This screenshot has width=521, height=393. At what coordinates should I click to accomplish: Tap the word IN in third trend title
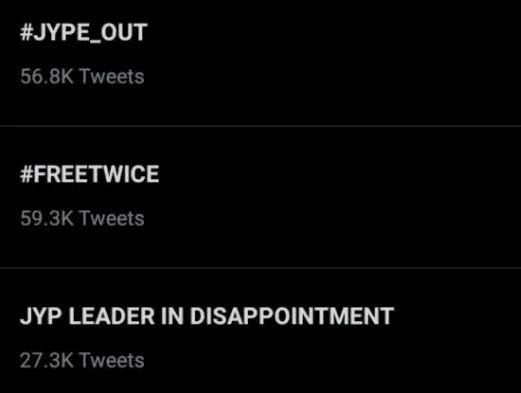(172, 316)
